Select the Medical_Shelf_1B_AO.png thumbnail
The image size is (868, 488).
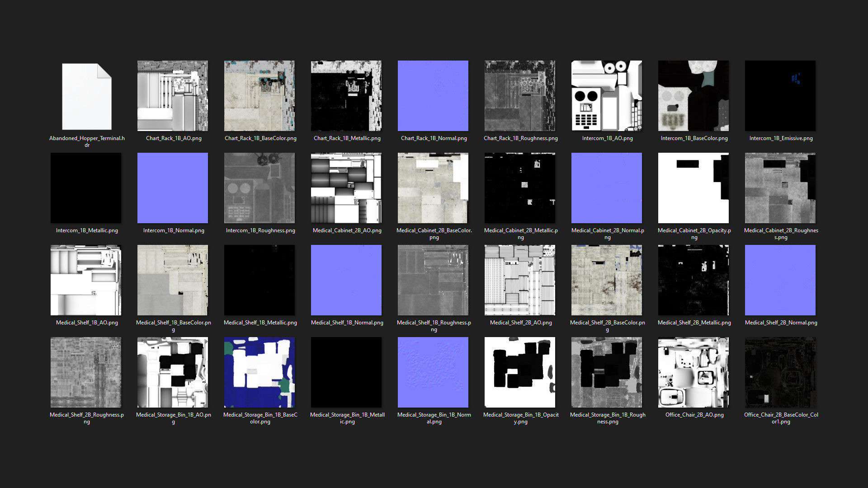pos(86,280)
